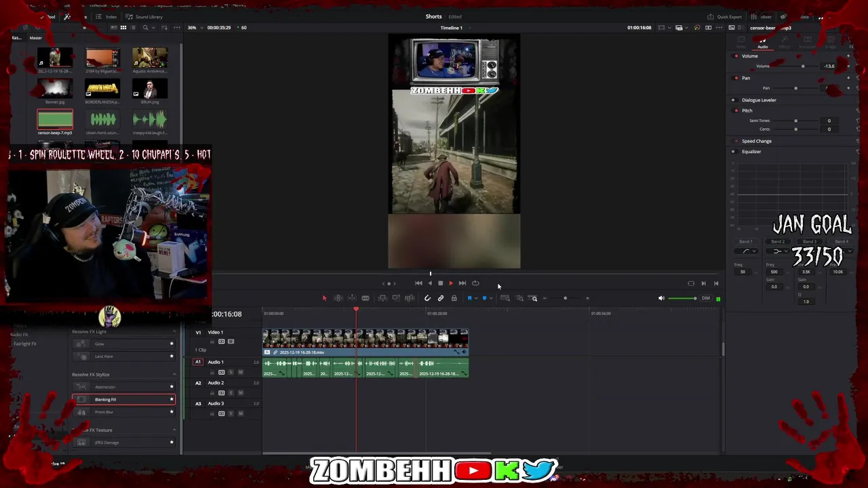Click the Insert Clip toolbar icon
The width and height of the screenshot is (868, 488).
point(382,298)
